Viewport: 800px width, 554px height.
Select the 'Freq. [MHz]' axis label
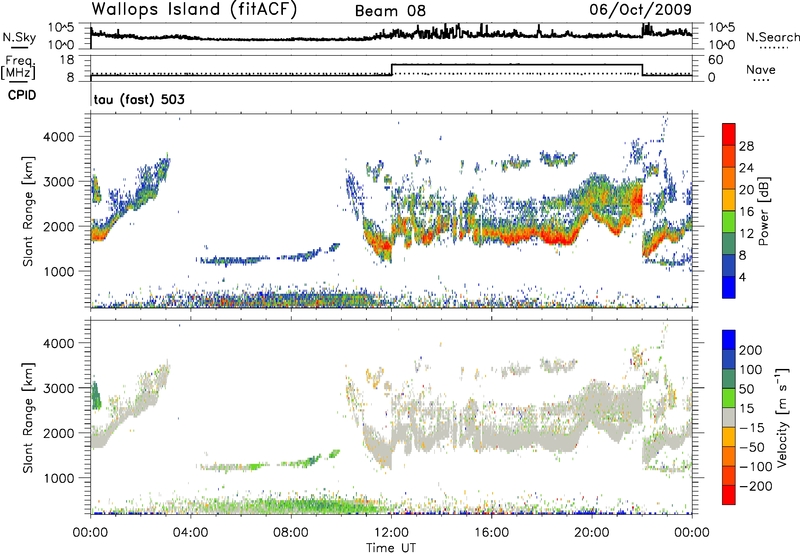[18, 67]
